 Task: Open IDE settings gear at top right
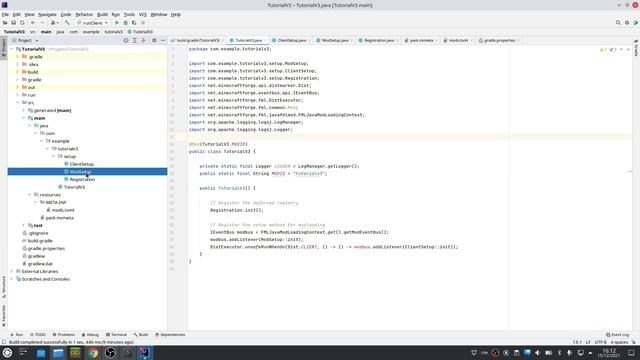pos(627,23)
